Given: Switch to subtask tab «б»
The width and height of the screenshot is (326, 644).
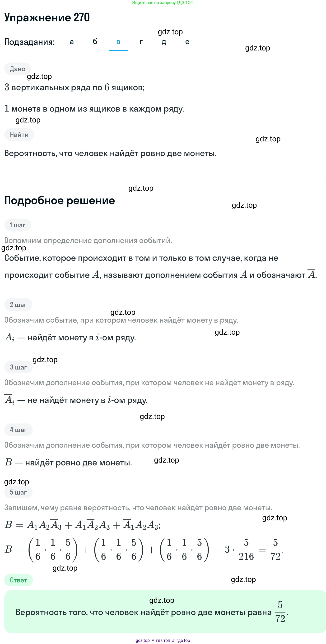Looking at the screenshot, I should coord(95,42).
